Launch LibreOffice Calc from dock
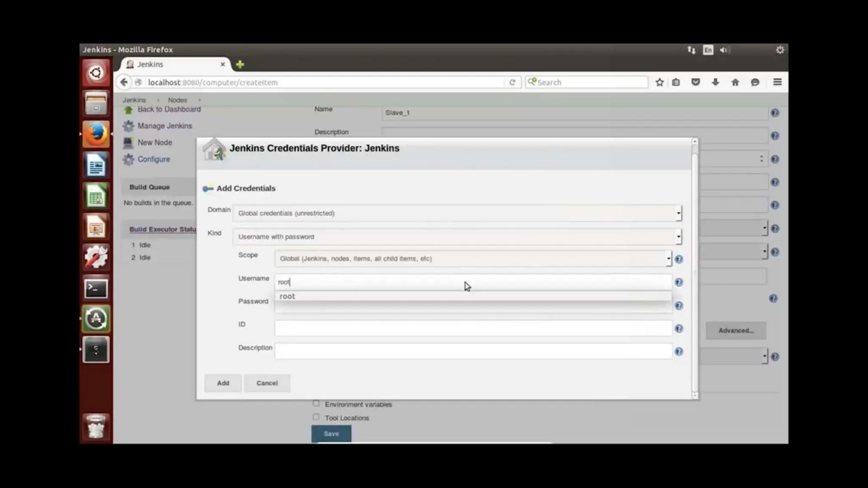Screen dimensions: 868x488 pyautogui.click(x=96, y=196)
